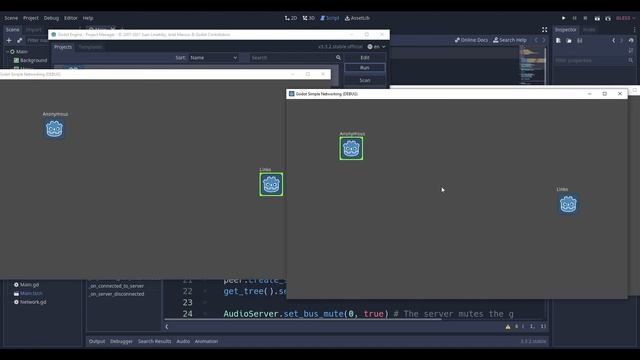The height and width of the screenshot is (360, 640).
Task: Open the Project menu
Action: (31, 18)
